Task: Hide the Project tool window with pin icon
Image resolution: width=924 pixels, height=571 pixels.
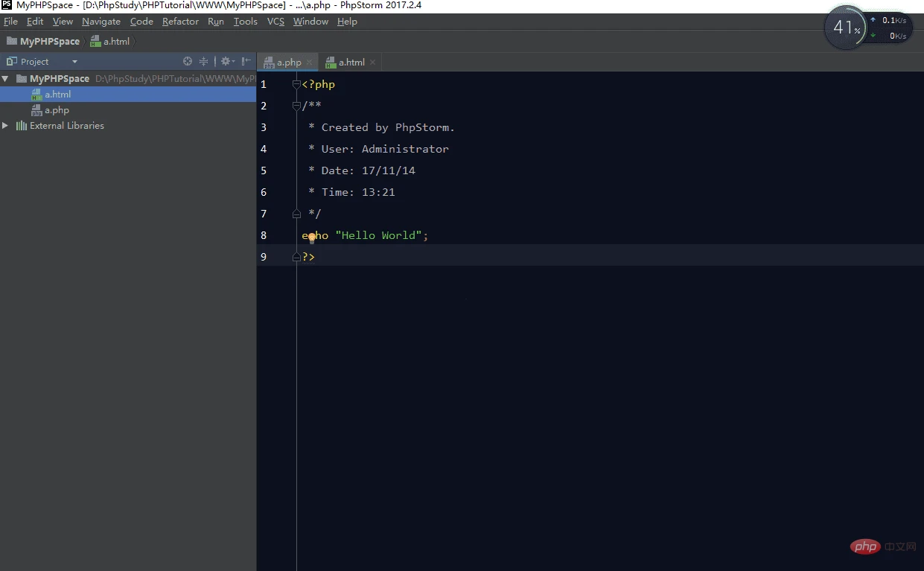Action: click(x=246, y=62)
